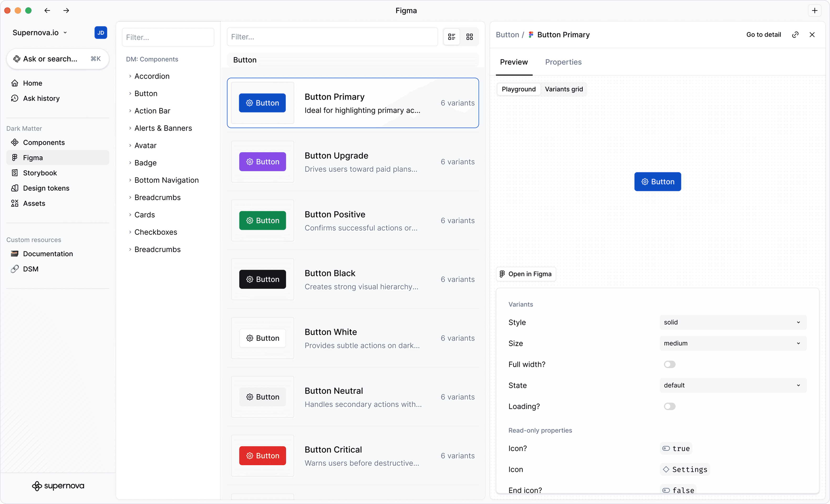The image size is (830, 504).
Task: Switch to the Preview tab
Action: tap(514, 62)
